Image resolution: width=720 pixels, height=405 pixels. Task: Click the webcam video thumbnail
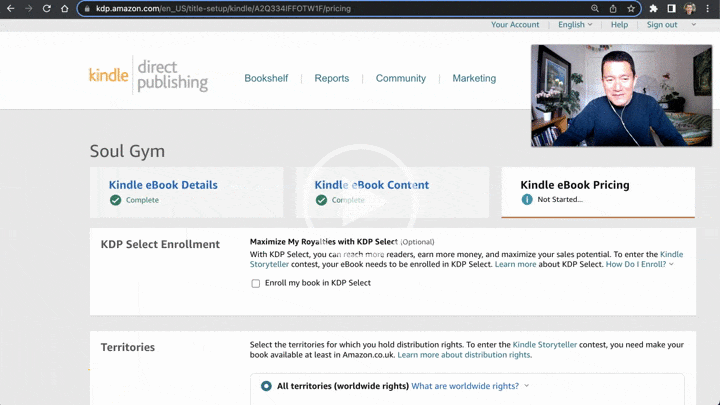[x=621, y=96]
